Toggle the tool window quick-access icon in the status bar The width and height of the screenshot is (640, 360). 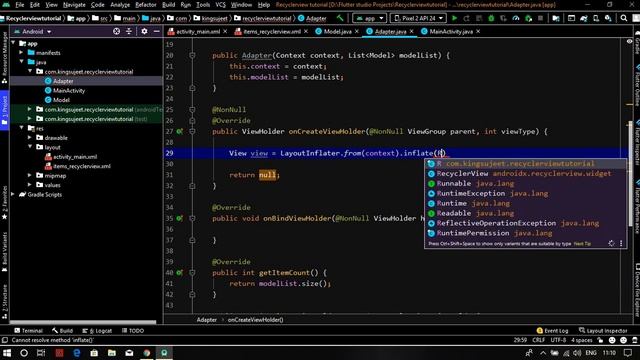[x=4, y=340]
